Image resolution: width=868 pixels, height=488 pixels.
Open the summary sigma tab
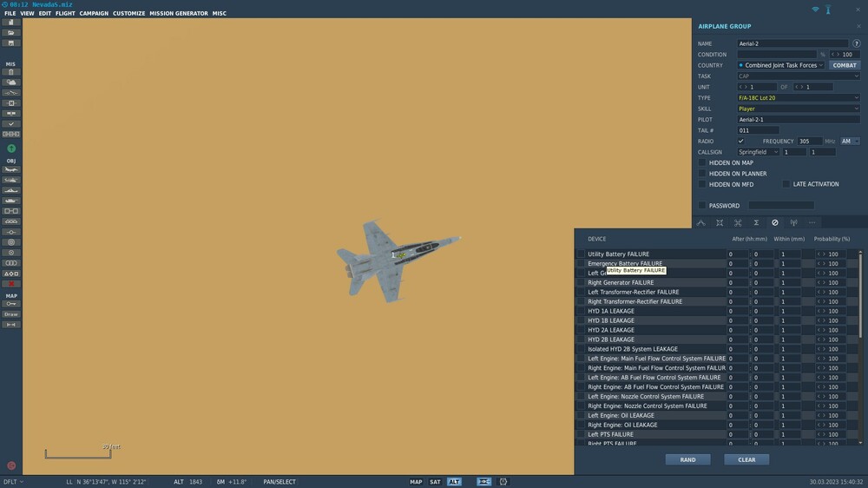[756, 222]
